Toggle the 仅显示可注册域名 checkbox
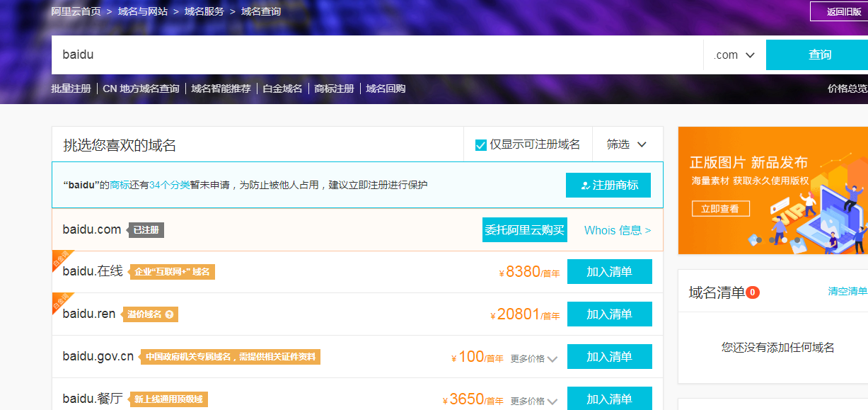The width and height of the screenshot is (868, 410). 480,144
